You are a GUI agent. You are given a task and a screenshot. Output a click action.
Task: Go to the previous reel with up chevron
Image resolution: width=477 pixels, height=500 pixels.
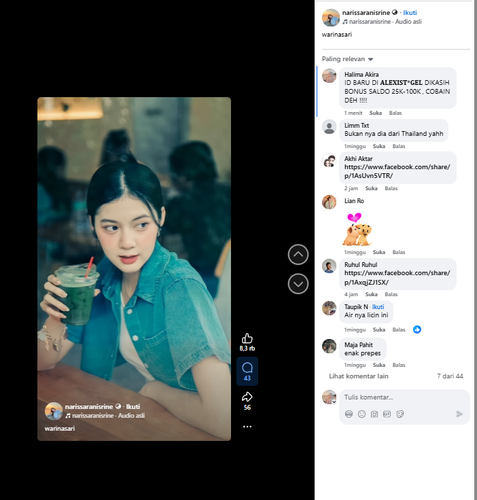point(298,254)
